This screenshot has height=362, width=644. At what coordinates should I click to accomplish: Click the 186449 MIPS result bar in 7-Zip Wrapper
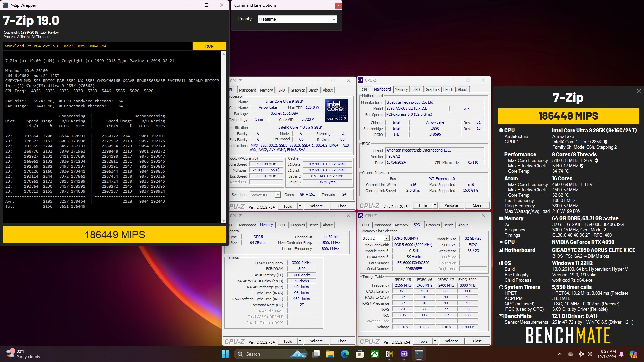coord(115,235)
